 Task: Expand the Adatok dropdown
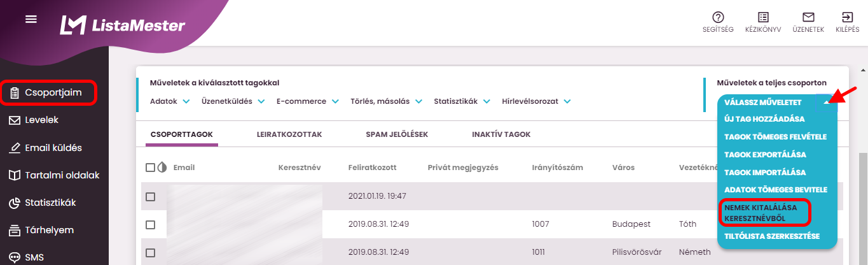(x=170, y=101)
